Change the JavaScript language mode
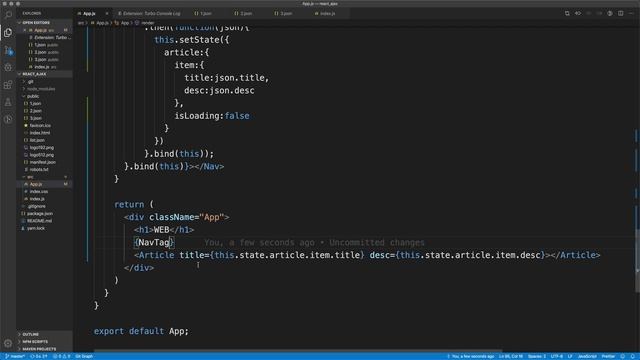Screen dimensions: 640x360 [x=587, y=356]
